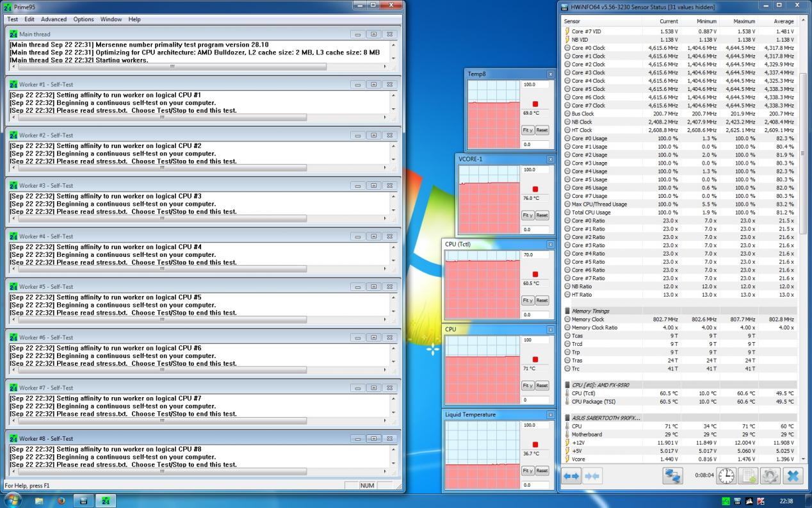Select the Memory Clock Ratio row
This screenshot has height=508, width=812.
point(679,327)
